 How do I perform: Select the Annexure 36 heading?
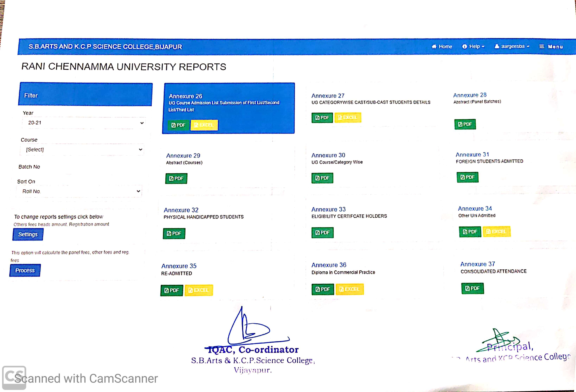tap(329, 265)
